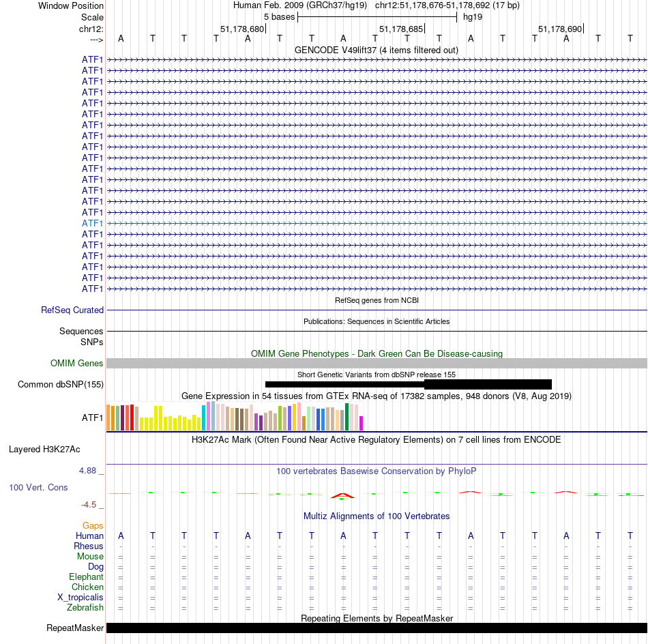This screenshot has width=648, height=644.
Task: Click the gray OMIM Genes item bar
Action: (x=377, y=363)
